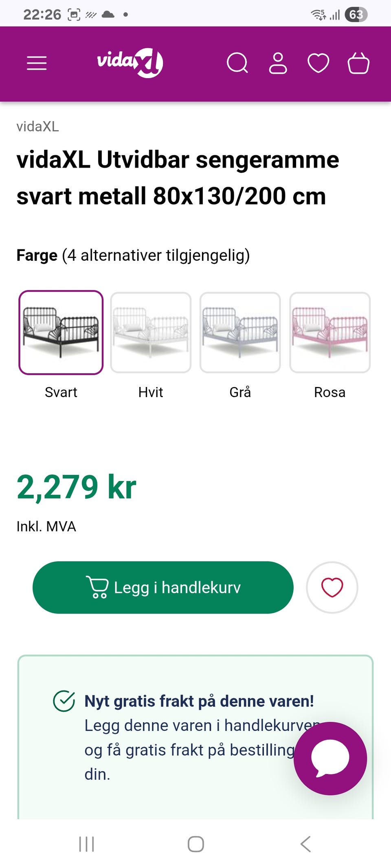Add product to wishlist with heart button
391x868 pixels.
[x=332, y=588]
